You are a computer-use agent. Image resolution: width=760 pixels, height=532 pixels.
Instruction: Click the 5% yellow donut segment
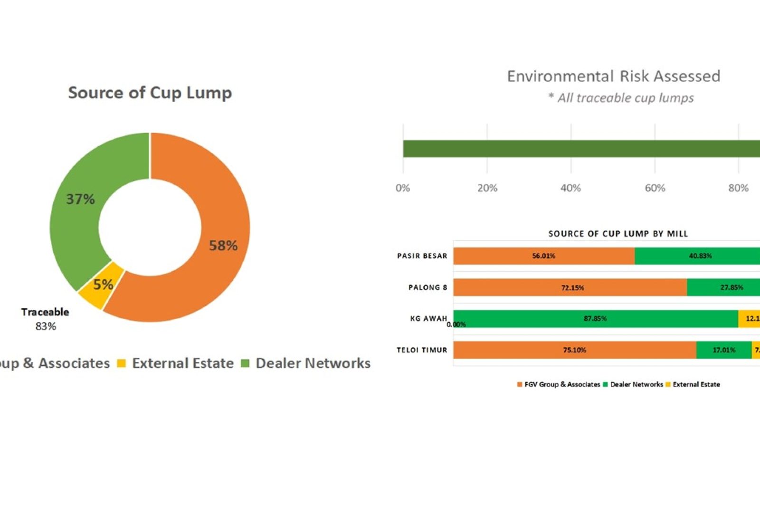click(101, 286)
